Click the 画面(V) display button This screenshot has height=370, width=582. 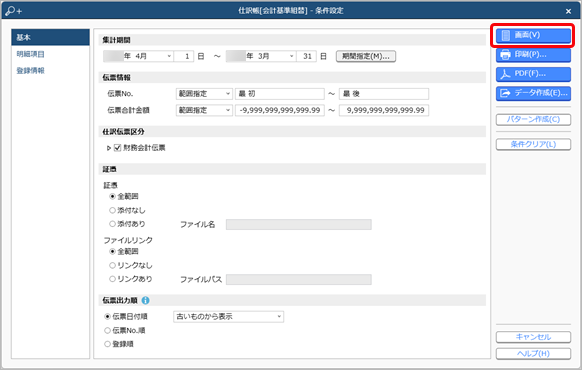click(533, 35)
